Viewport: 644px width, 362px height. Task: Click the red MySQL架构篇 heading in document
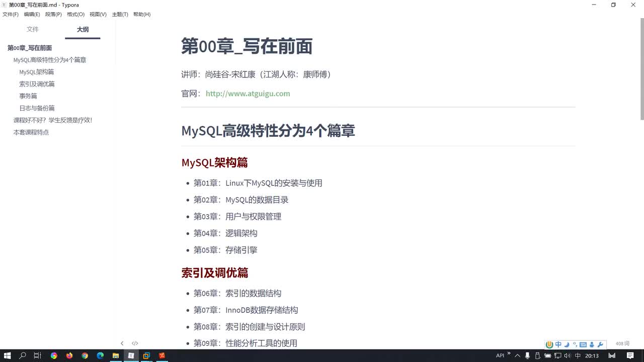[x=215, y=162]
